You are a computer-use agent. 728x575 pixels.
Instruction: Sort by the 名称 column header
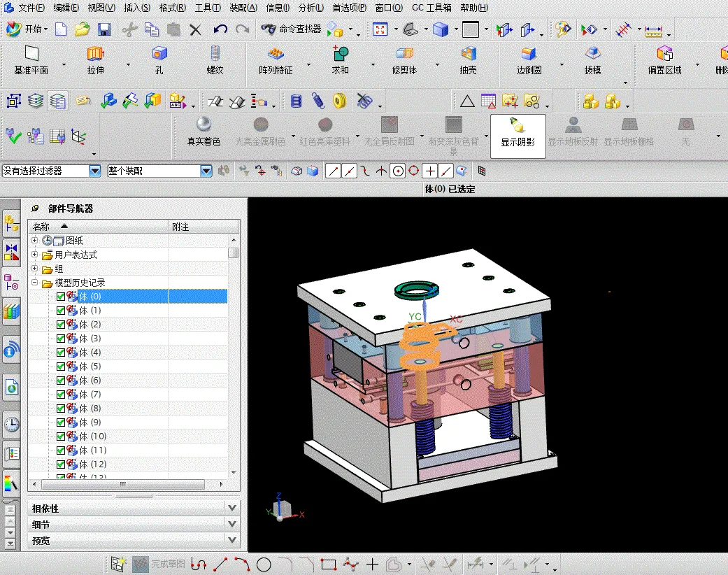(98, 227)
